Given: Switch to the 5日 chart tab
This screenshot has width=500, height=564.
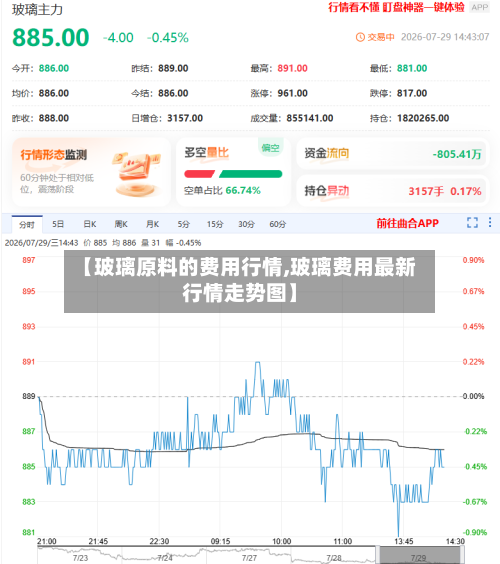Looking at the screenshot, I should [58, 224].
